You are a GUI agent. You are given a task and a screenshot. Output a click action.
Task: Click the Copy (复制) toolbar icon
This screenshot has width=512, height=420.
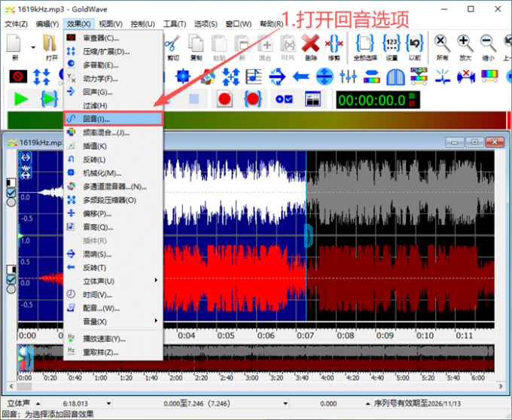click(x=196, y=44)
